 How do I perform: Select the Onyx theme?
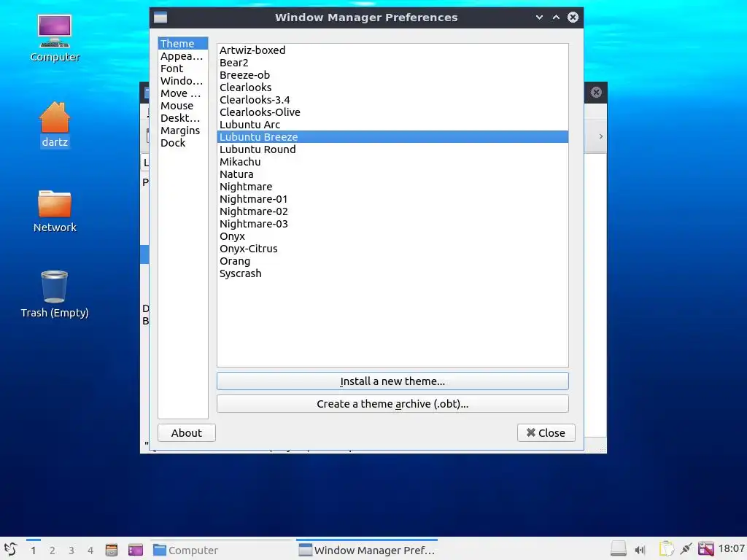click(392, 236)
